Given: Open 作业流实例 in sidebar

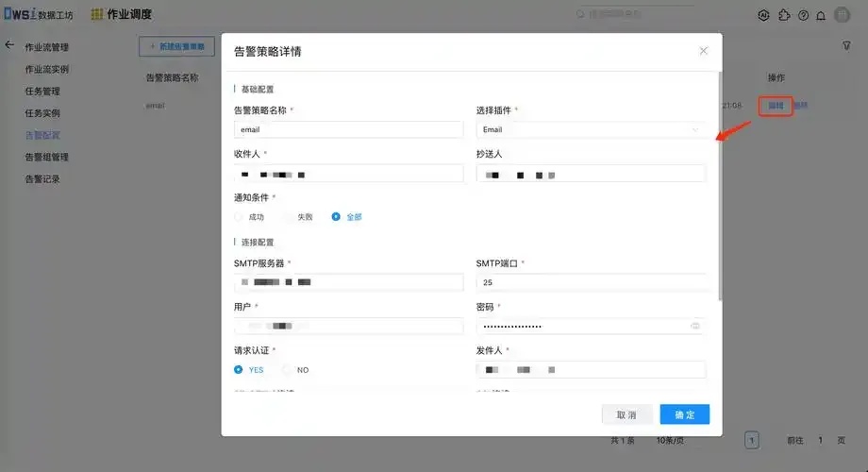Looking at the screenshot, I should [46, 69].
